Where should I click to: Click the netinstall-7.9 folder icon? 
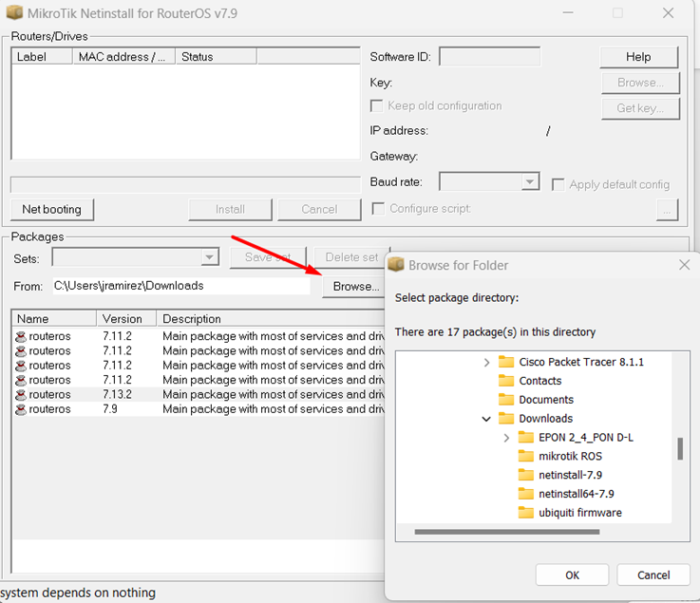tap(525, 475)
